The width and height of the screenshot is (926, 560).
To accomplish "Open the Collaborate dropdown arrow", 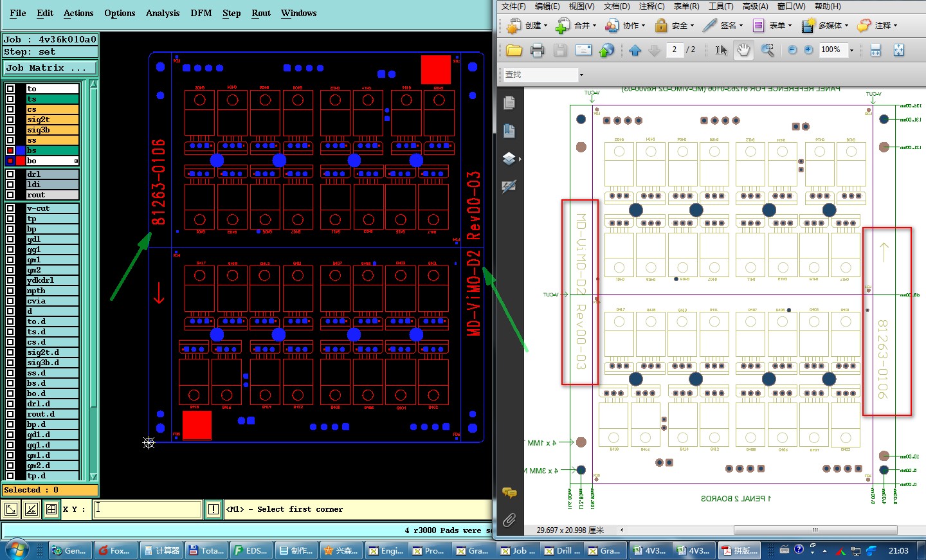I will (644, 26).
